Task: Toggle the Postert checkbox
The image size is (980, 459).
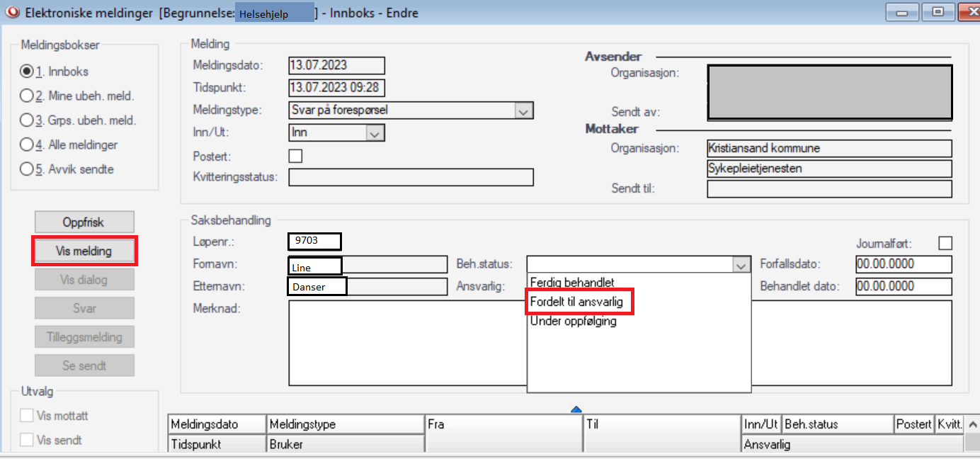Action: point(295,156)
